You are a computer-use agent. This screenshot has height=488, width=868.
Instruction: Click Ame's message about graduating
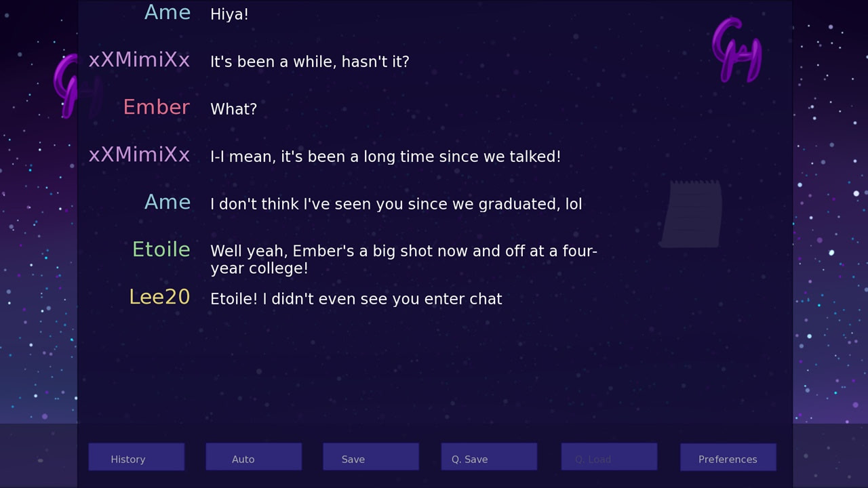pos(396,204)
